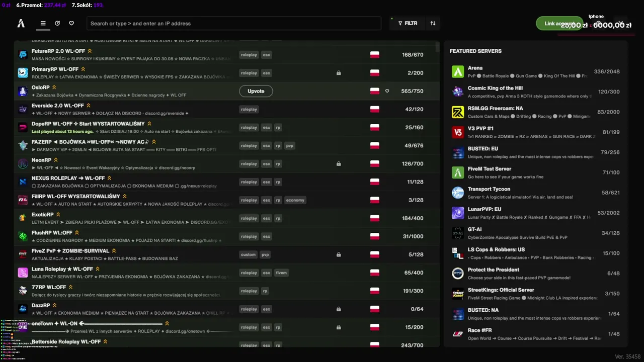Viewport: 644px width, 362px height.
Task: Open the history tab clock icon
Action: pyautogui.click(x=57, y=23)
